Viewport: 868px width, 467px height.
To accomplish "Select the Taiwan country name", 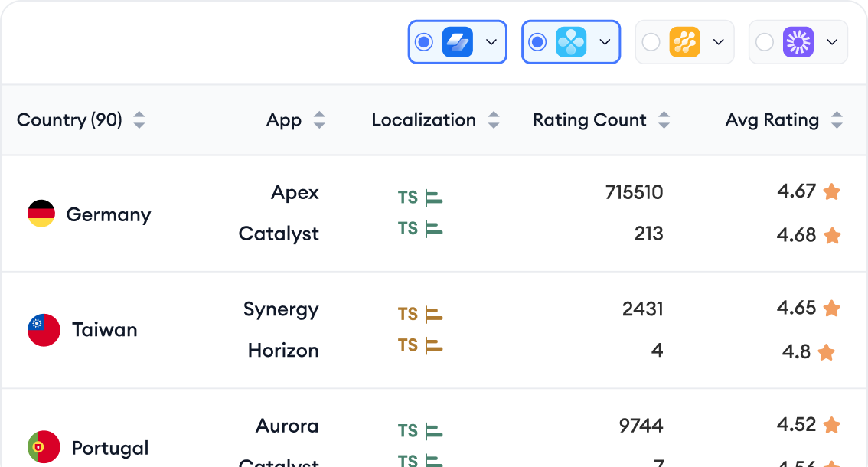I will 105,330.
